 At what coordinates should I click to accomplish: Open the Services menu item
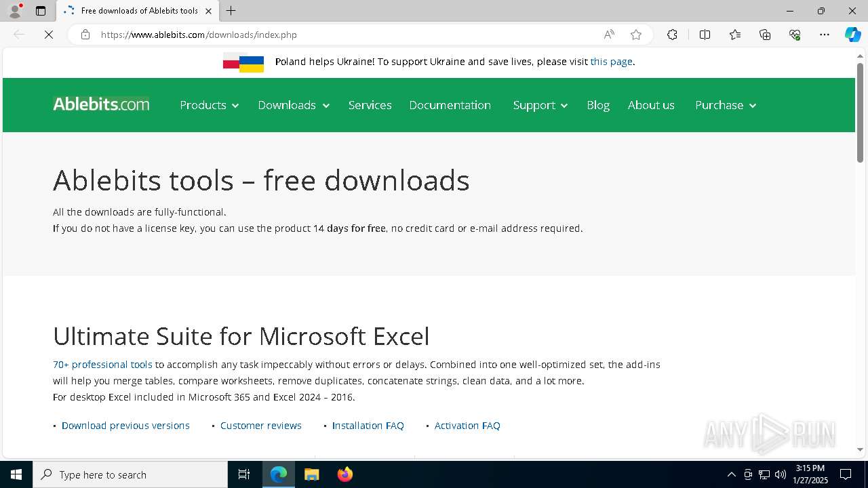370,105
